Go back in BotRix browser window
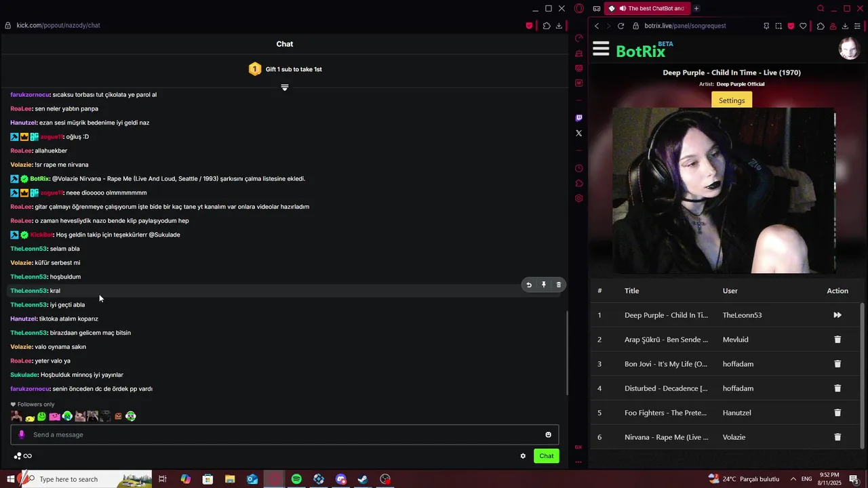Image resolution: width=868 pixels, height=488 pixels. [597, 26]
